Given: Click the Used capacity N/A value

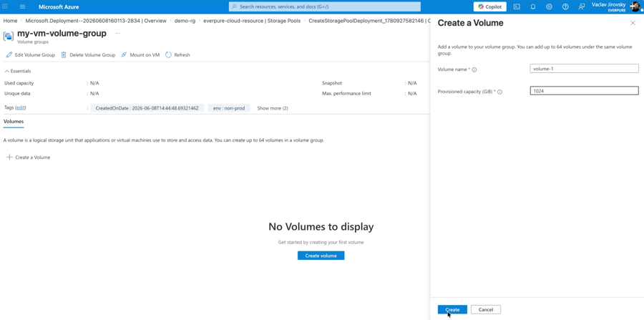Looking at the screenshot, I should tap(94, 83).
